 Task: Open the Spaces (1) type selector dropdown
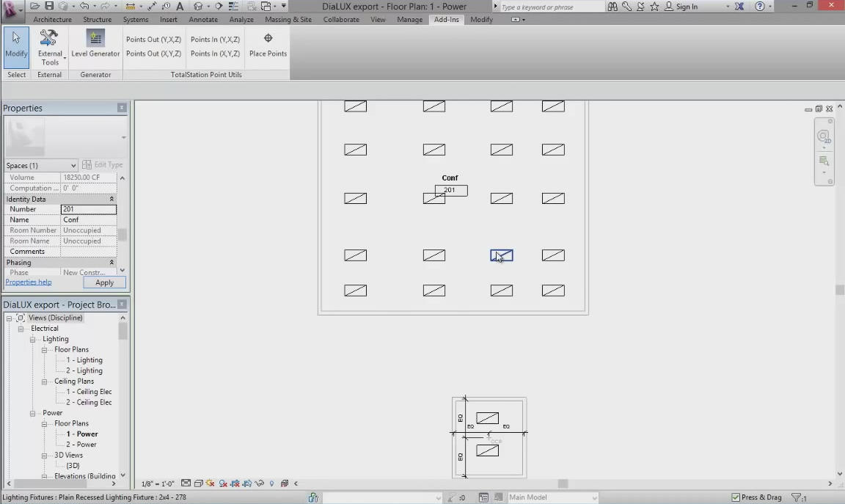tap(41, 166)
